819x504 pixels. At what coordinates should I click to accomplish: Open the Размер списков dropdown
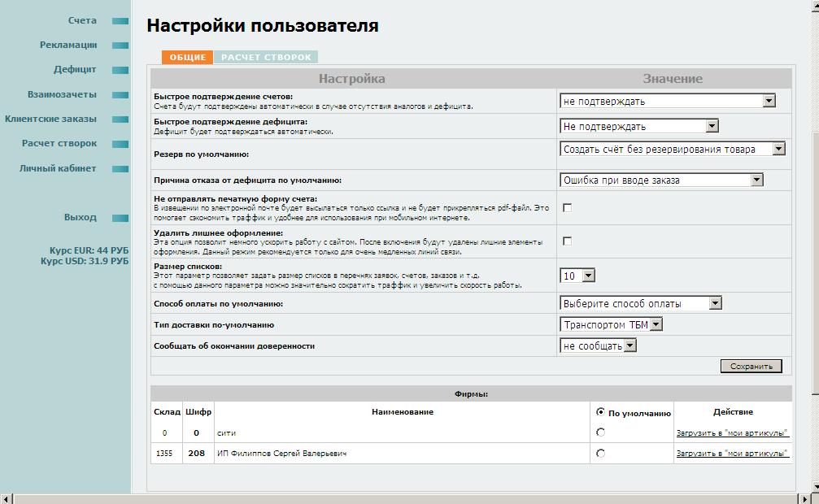pos(577,276)
